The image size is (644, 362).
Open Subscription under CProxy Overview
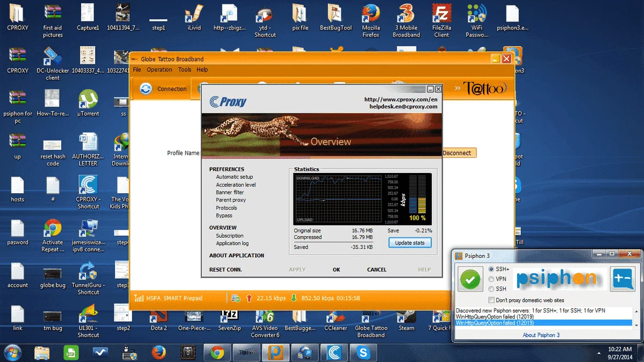pos(230,236)
